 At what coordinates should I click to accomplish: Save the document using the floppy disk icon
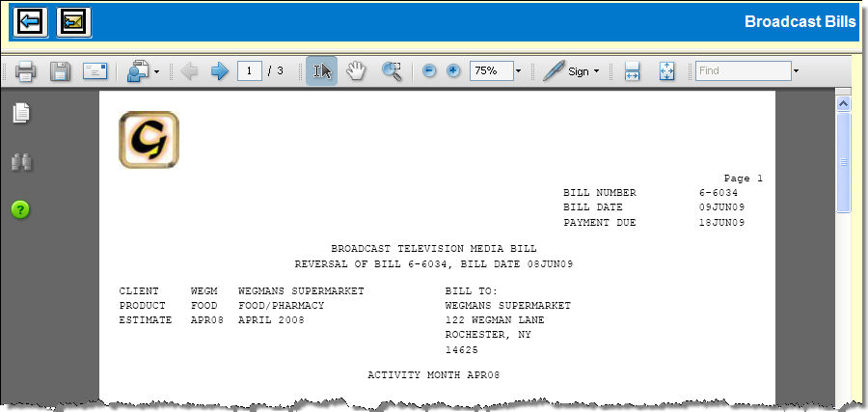point(60,71)
